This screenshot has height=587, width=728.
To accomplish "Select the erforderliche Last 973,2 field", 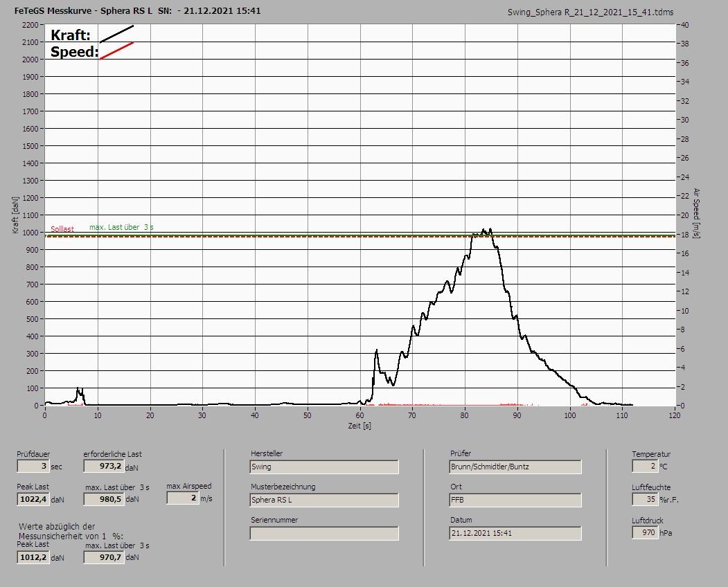I will click(x=103, y=466).
